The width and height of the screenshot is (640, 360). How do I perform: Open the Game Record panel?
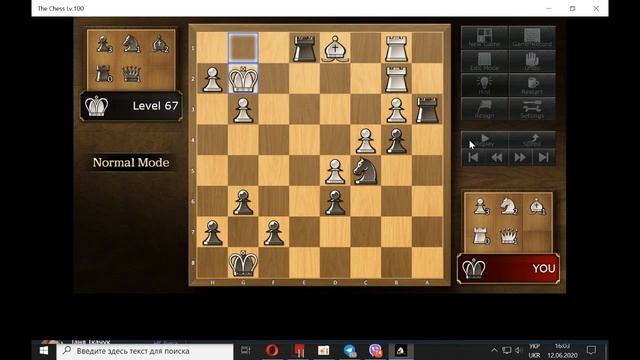click(532, 38)
